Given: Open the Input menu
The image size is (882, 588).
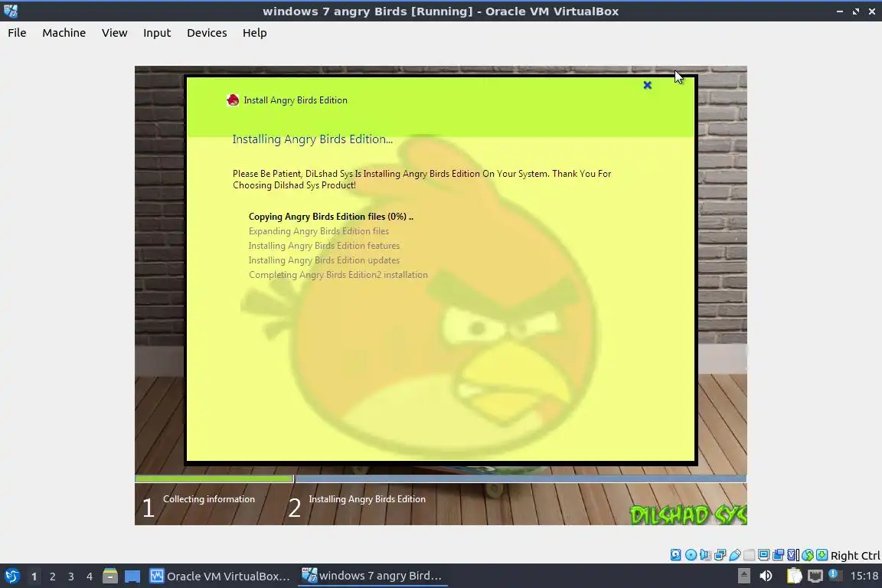Looking at the screenshot, I should click(x=157, y=33).
